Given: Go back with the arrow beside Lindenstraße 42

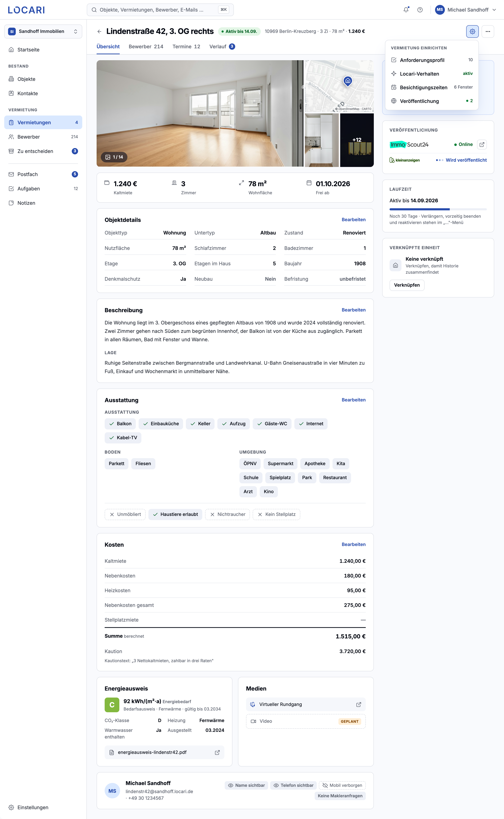Looking at the screenshot, I should pos(99,31).
